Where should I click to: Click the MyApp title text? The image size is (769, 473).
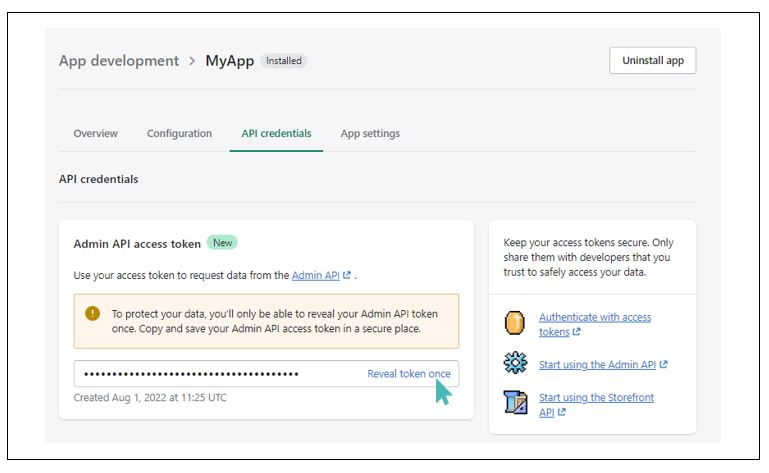click(230, 61)
